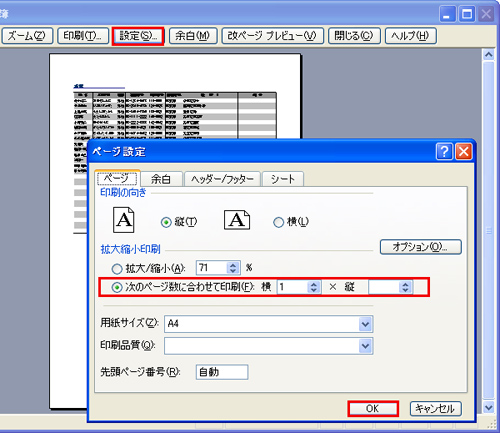
Task: Select the 横(L) landscape radio button
Action: point(278,222)
